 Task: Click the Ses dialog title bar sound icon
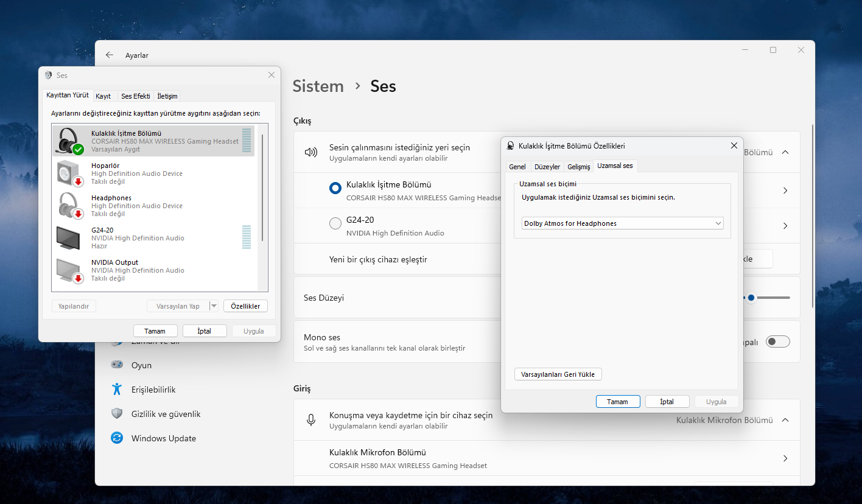tap(49, 75)
